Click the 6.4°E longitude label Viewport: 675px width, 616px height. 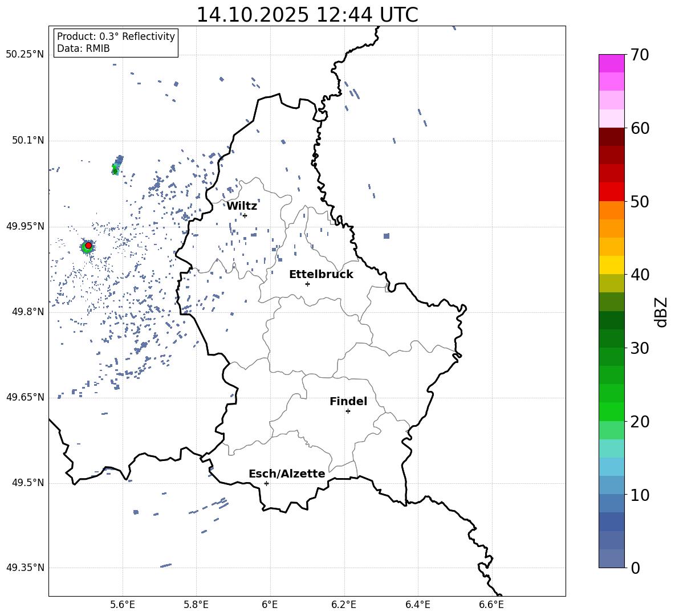[x=417, y=605]
